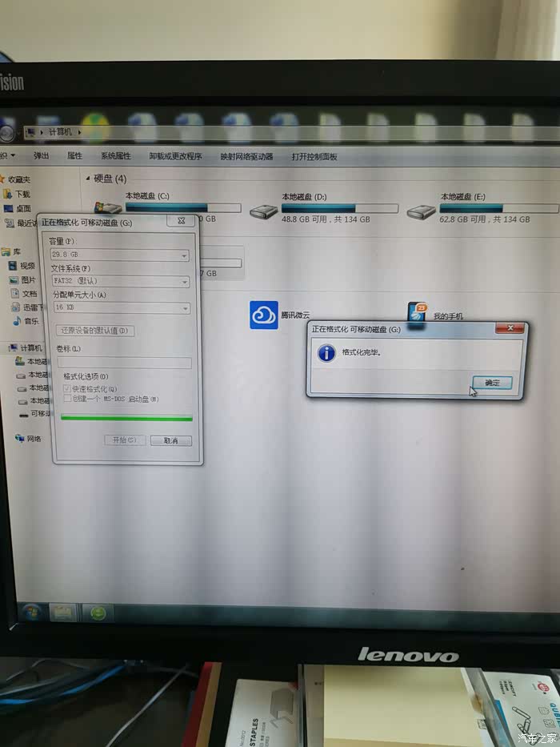The image size is (560, 747).
Task: Click 打开控制面板 in the toolbar
Action: coord(314,156)
